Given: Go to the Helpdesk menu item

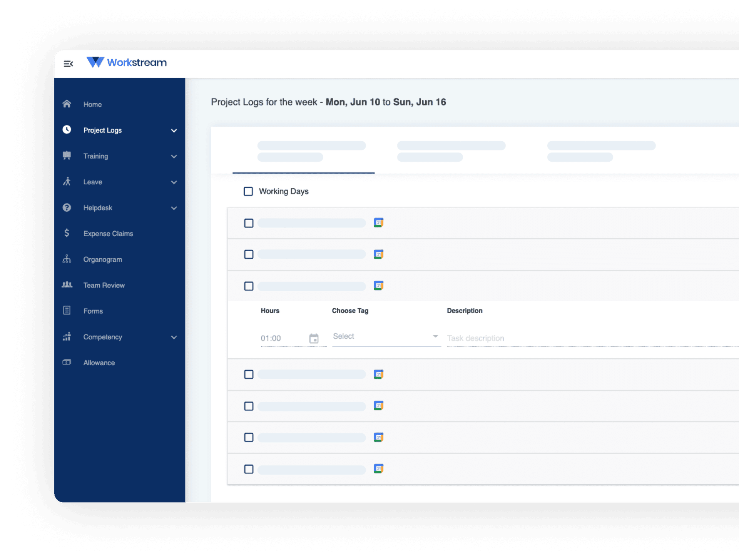Looking at the screenshot, I should click(x=98, y=208).
